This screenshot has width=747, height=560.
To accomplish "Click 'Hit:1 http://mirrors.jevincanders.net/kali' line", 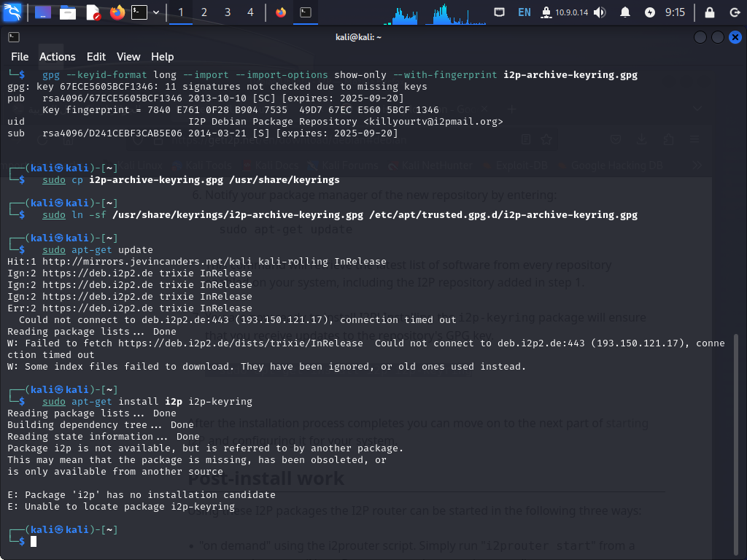I will point(197,262).
